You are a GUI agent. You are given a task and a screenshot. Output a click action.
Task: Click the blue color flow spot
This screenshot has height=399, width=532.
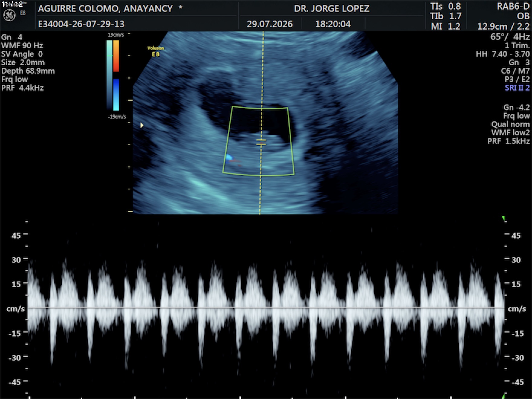click(229, 157)
